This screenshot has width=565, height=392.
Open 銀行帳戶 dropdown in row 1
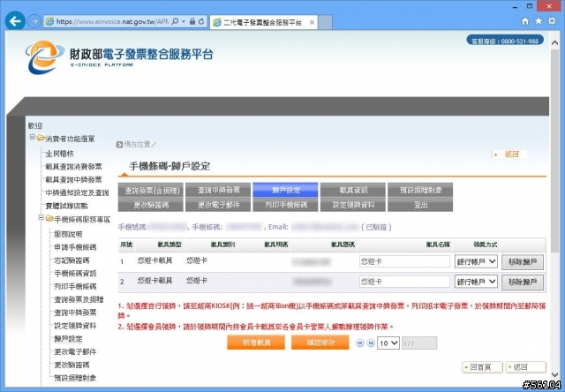point(476,261)
